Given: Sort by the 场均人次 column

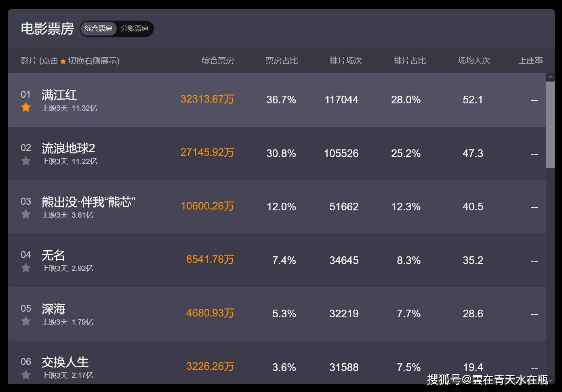Looking at the screenshot, I should (474, 61).
